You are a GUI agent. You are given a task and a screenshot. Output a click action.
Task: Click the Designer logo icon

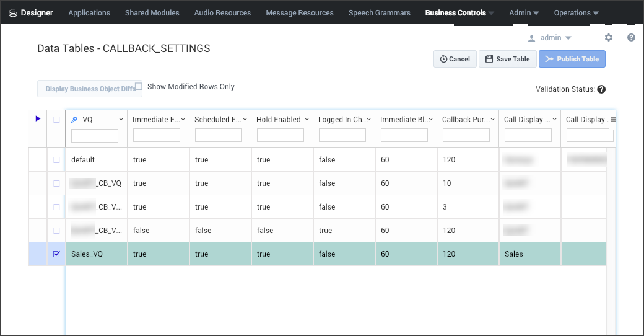tap(12, 13)
